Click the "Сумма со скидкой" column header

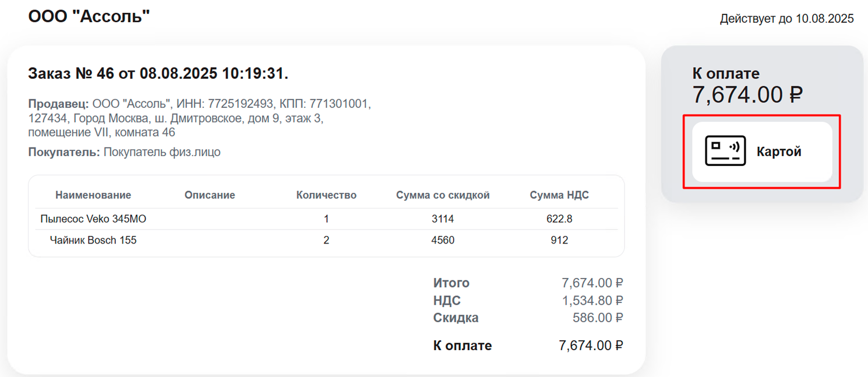tap(443, 195)
